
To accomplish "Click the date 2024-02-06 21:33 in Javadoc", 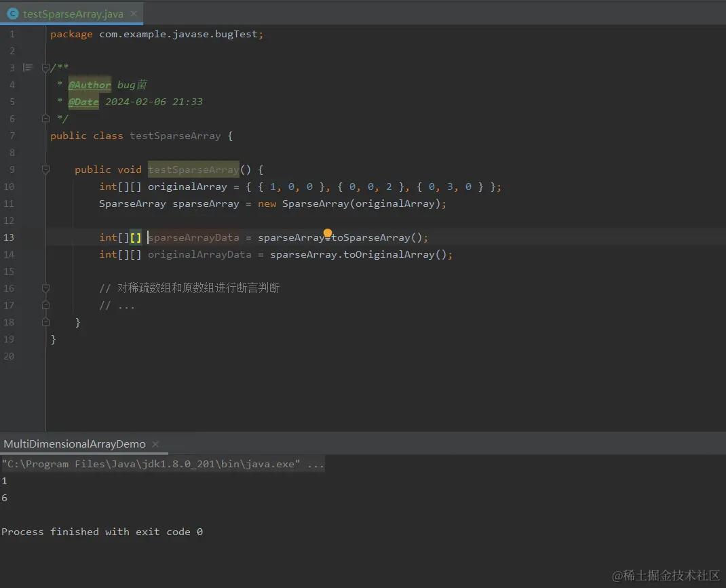I will pyautogui.click(x=154, y=102).
